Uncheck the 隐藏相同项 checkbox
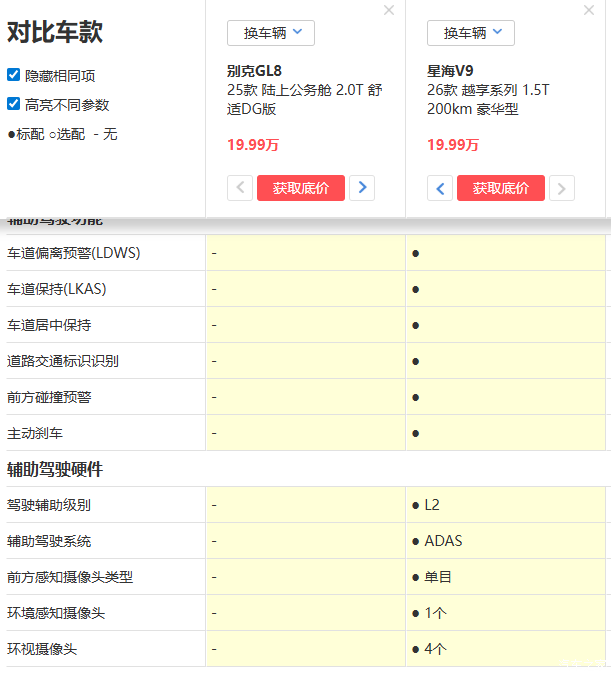The image size is (611, 676). point(13,75)
